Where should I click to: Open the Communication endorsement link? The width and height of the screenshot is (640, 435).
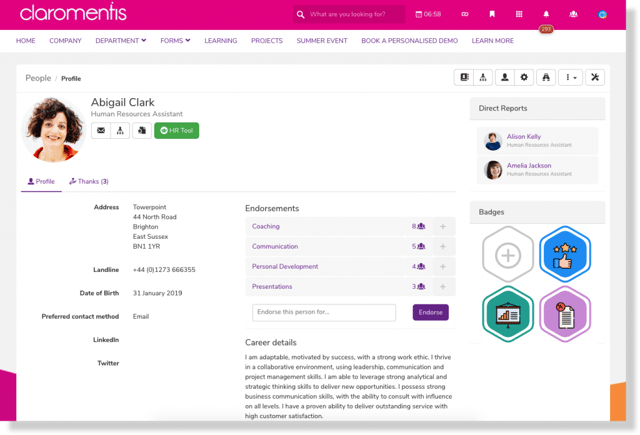[x=275, y=246]
